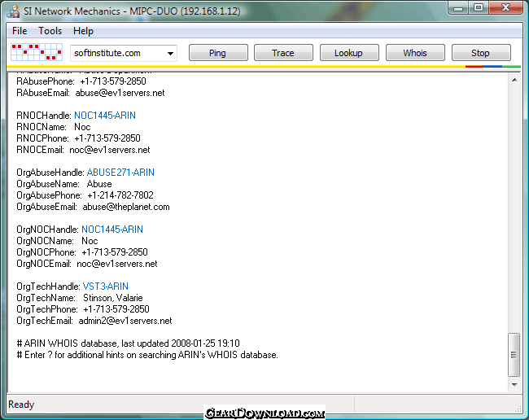The width and height of the screenshot is (529, 420).
Task: Stop the current operation
Action: pos(481,53)
